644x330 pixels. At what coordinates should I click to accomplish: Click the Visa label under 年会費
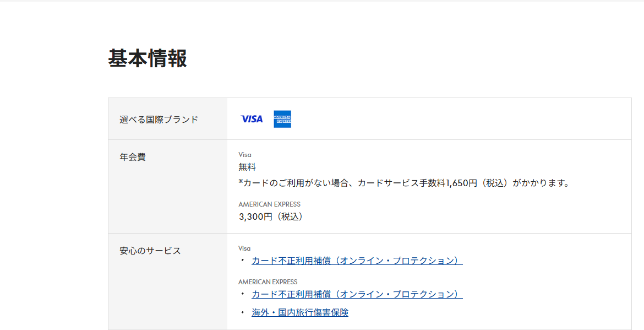coord(245,155)
